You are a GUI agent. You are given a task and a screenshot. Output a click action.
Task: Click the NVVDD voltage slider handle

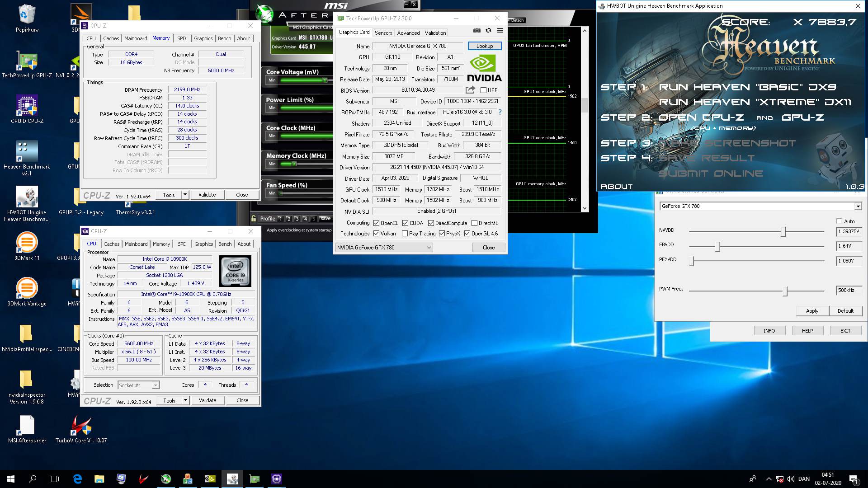click(x=783, y=232)
